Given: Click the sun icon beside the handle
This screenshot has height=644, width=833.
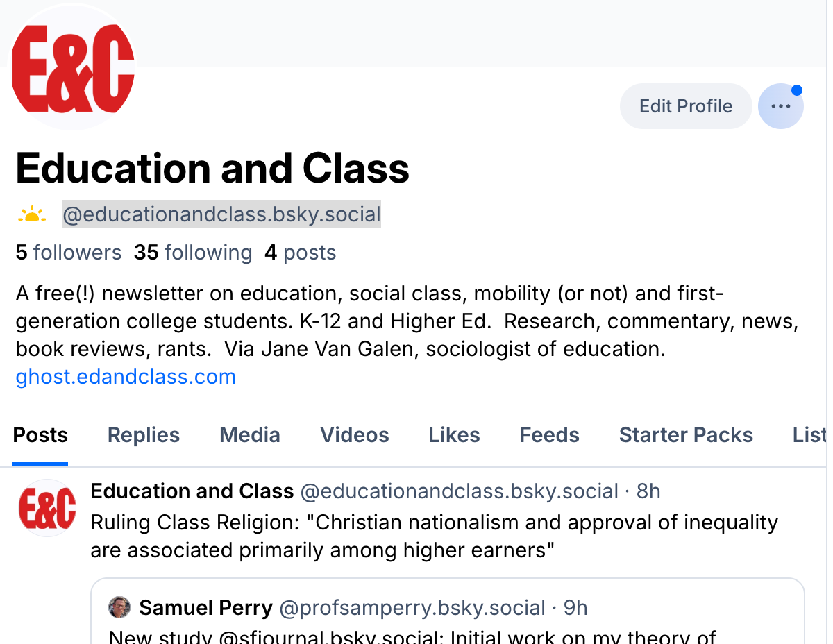Looking at the screenshot, I should coord(31,215).
